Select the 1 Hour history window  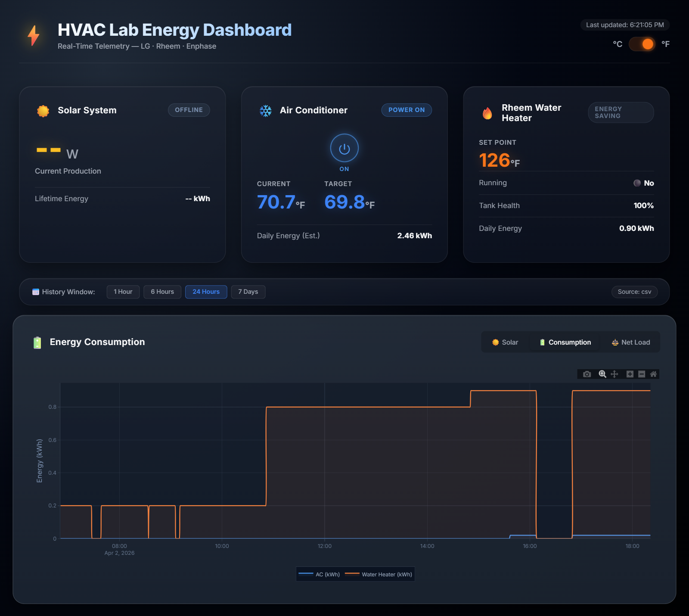click(x=123, y=292)
